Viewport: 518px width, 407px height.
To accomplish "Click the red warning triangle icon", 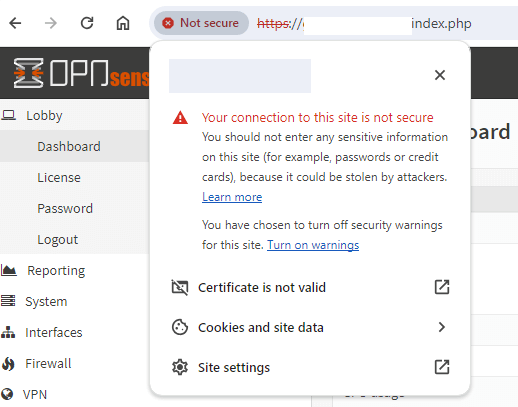I will (x=180, y=118).
